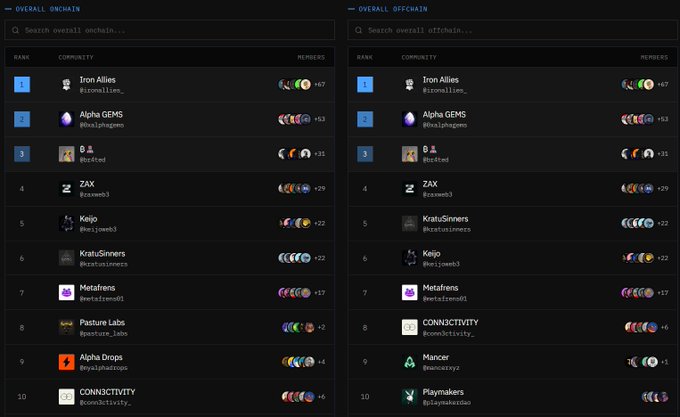The width and height of the screenshot is (680, 417).
Task: Open Alpha GEMS name in Onchain list
Action: 101,114
